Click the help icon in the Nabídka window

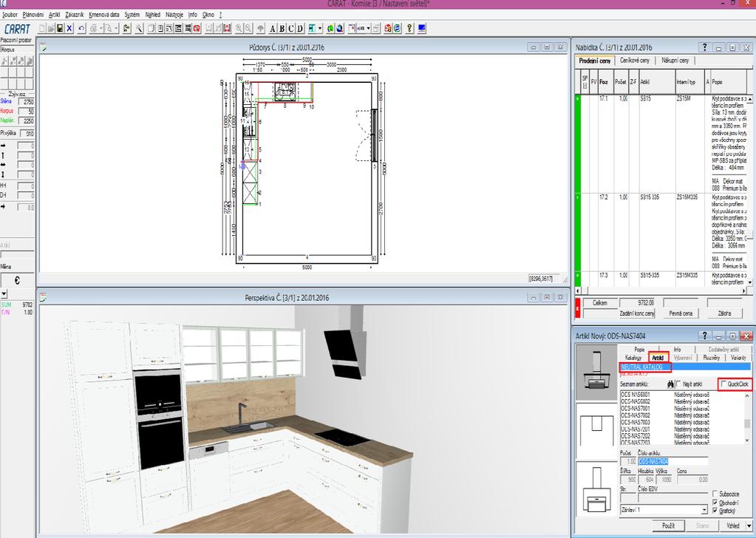(704, 47)
